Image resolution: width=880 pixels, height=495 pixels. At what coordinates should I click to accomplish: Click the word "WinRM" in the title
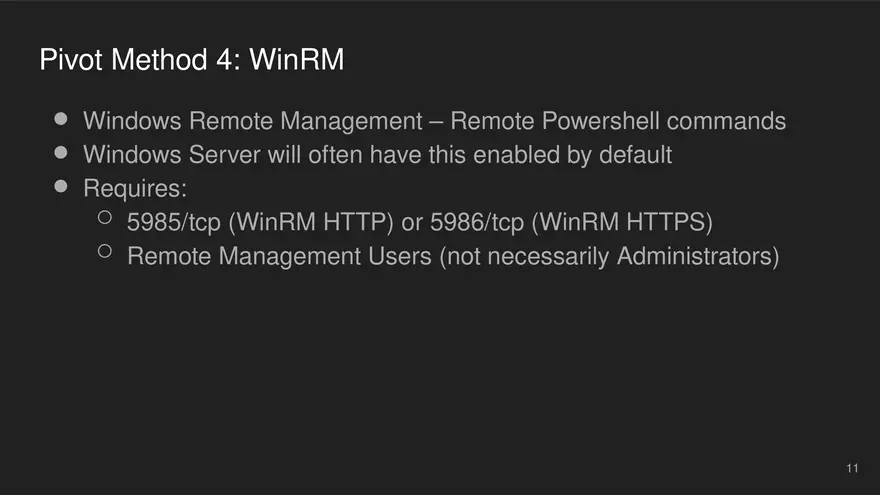tap(297, 60)
